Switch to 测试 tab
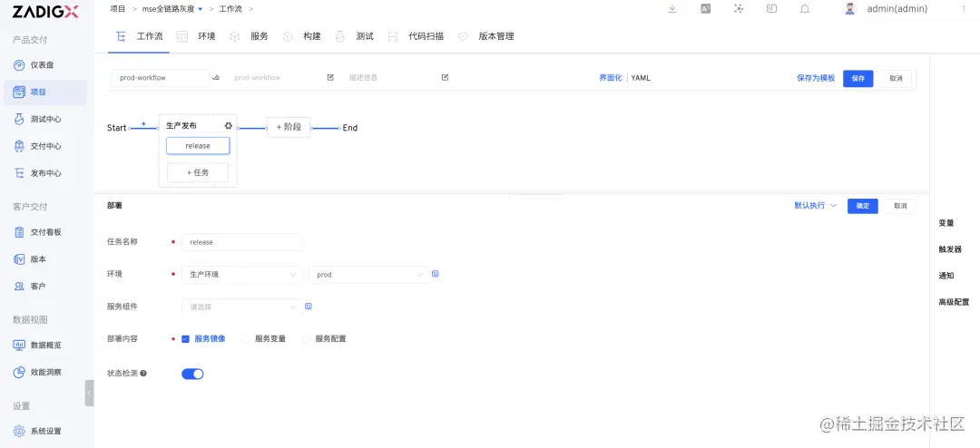The image size is (980, 448). pyautogui.click(x=355, y=36)
